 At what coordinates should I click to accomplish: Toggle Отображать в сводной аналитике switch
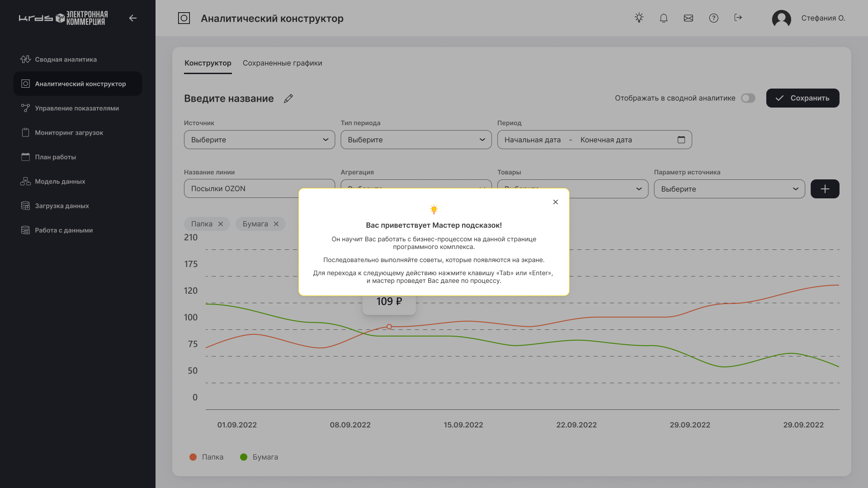pyautogui.click(x=748, y=98)
